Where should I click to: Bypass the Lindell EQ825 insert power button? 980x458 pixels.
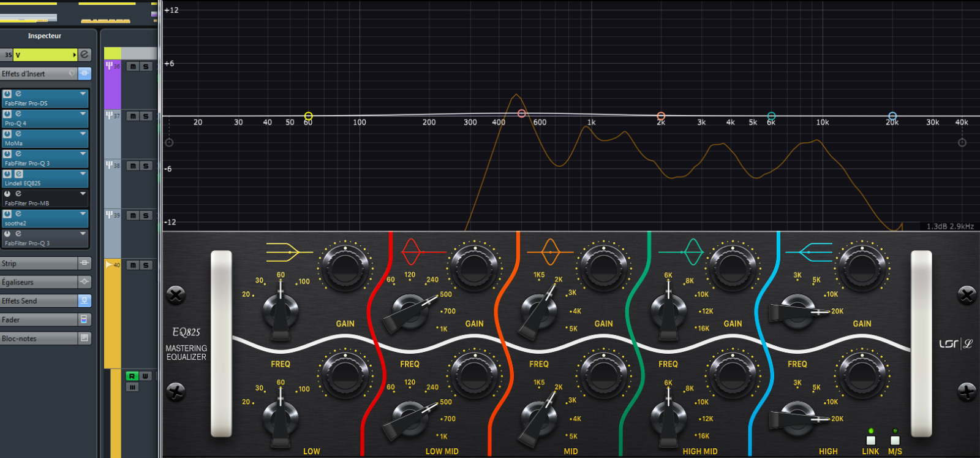point(7,174)
